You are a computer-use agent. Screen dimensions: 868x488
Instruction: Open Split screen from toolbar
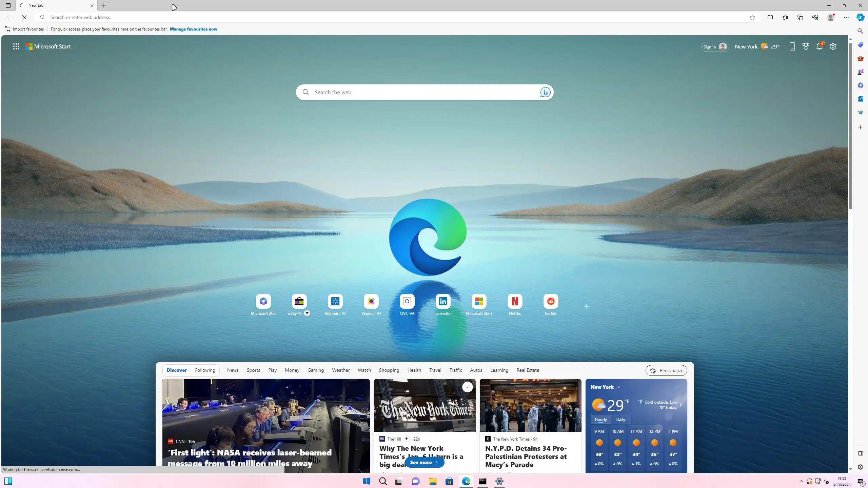click(x=770, y=17)
